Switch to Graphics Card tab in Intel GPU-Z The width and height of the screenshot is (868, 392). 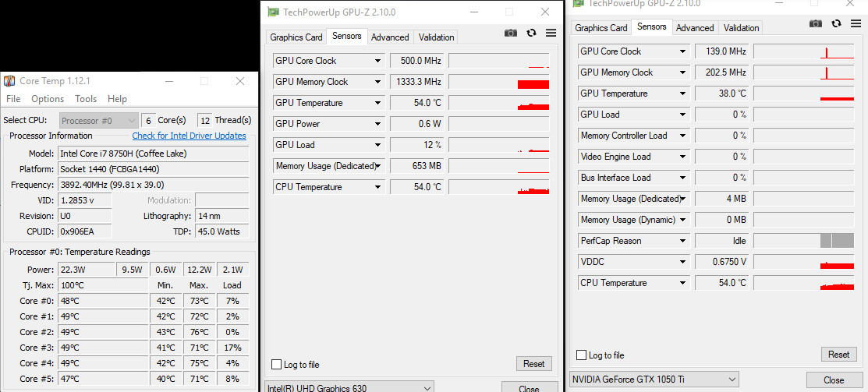(x=296, y=37)
